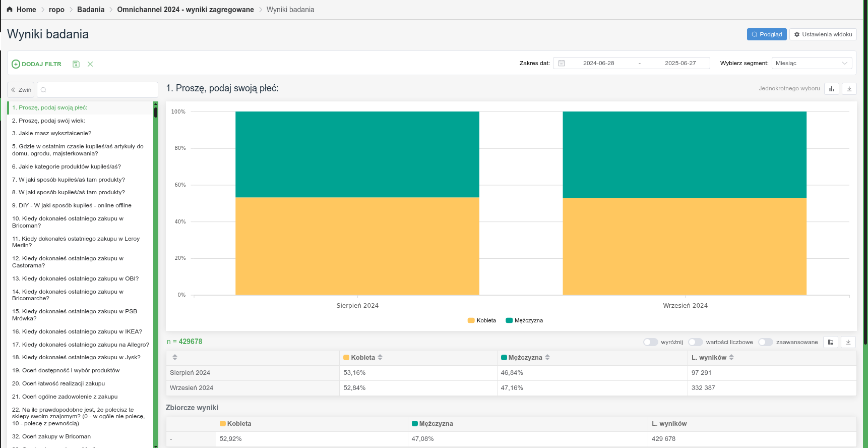
Task: Sort by the L. wyników column
Action: pos(731,357)
